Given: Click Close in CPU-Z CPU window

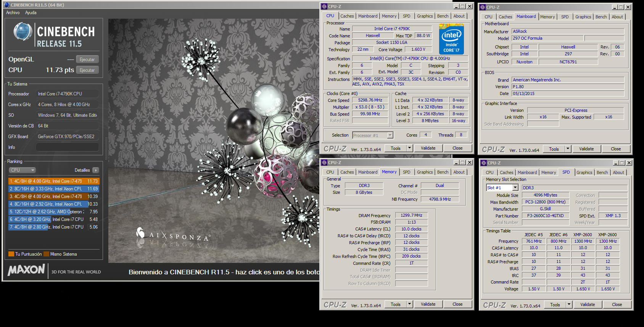Looking at the screenshot, I should pyautogui.click(x=457, y=148).
